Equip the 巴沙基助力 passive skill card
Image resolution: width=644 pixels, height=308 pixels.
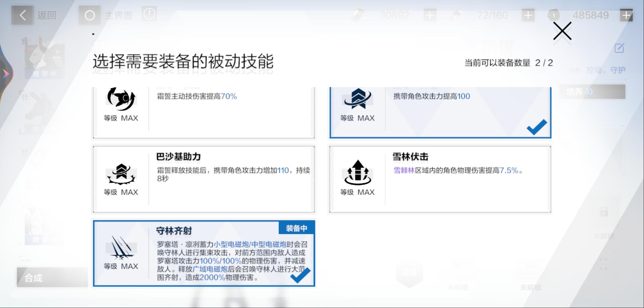coord(204,179)
